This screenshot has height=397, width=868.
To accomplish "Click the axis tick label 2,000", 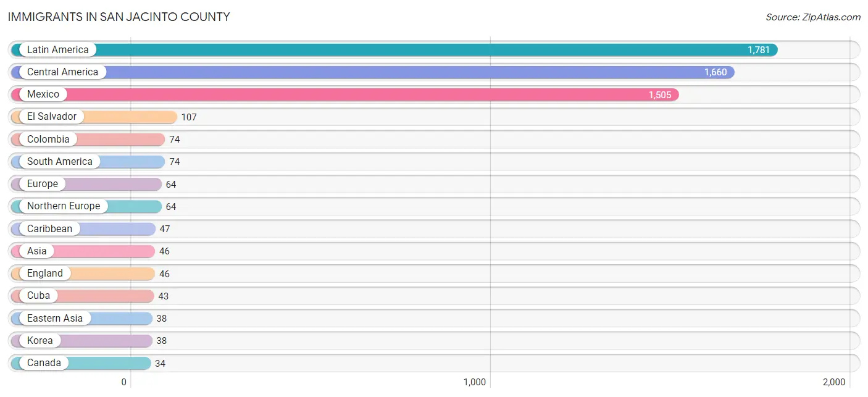I will (x=834, y=382).
